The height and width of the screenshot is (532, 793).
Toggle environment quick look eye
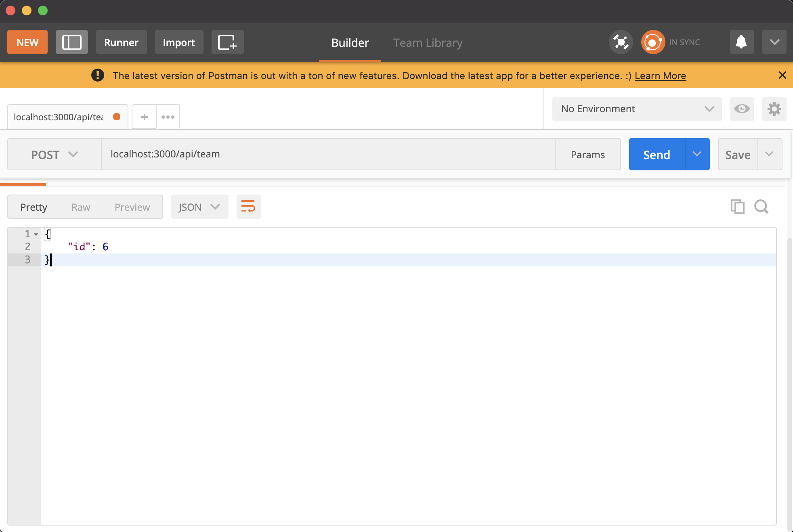(742, 109)
